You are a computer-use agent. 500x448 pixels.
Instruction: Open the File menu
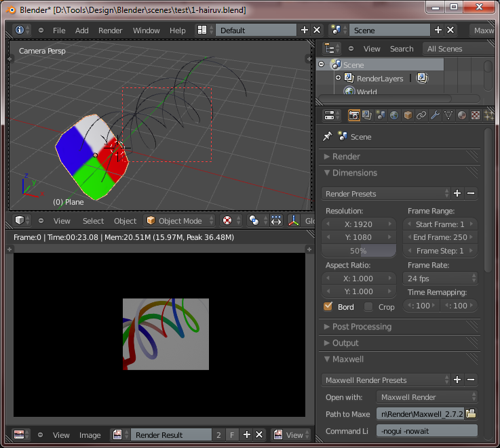[x=59, y=30]
